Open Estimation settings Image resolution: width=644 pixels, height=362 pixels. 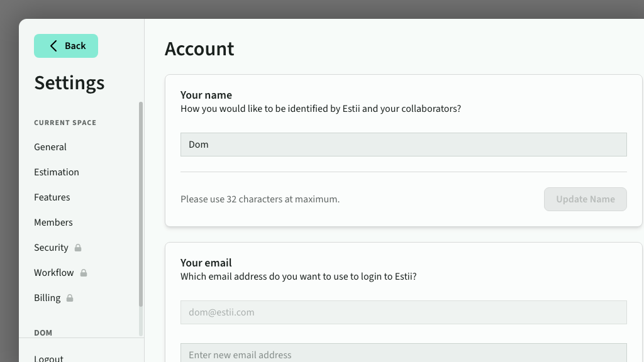pos(57,172)
